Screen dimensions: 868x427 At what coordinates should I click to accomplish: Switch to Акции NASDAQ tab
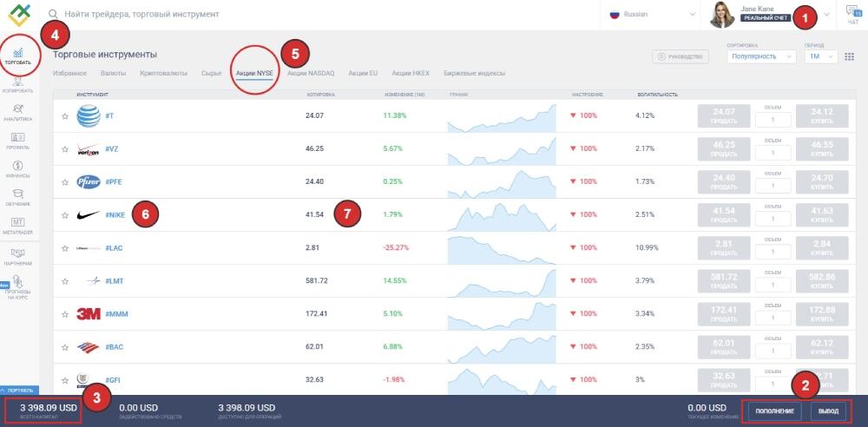[311, 73]
